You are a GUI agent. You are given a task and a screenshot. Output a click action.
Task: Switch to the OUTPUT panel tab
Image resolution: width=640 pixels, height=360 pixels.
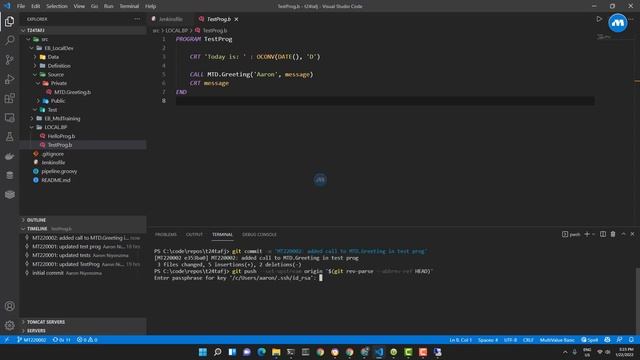point(194,234)
